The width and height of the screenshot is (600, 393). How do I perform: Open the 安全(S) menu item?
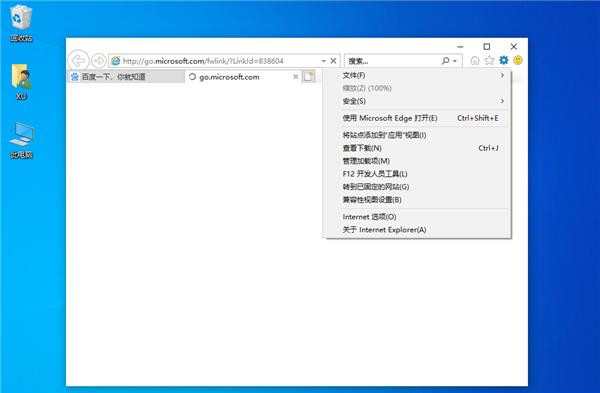(417, 101)
